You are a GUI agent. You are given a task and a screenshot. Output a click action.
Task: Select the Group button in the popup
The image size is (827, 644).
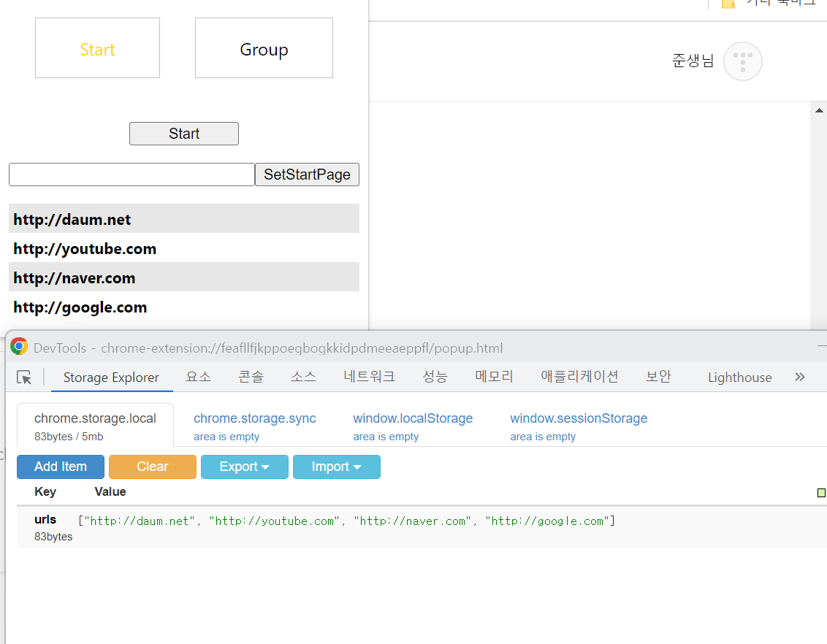[x=264, y=48]
